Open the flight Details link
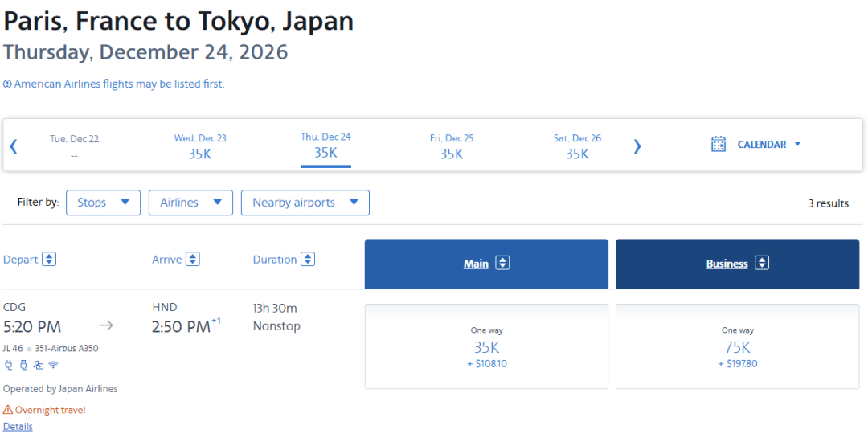The width and height of the screenshot is (868, 434). [18, 426]
